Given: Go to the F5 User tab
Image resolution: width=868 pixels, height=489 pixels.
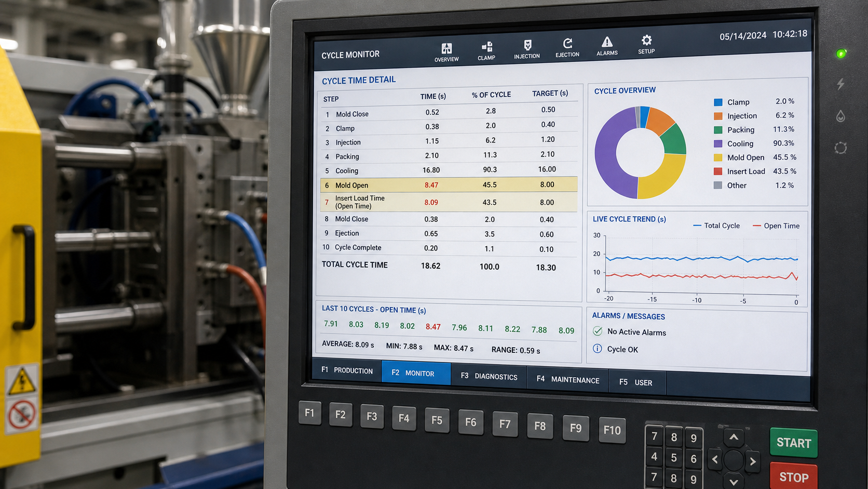Looking at the screenshot, I should tap(636, 382).
